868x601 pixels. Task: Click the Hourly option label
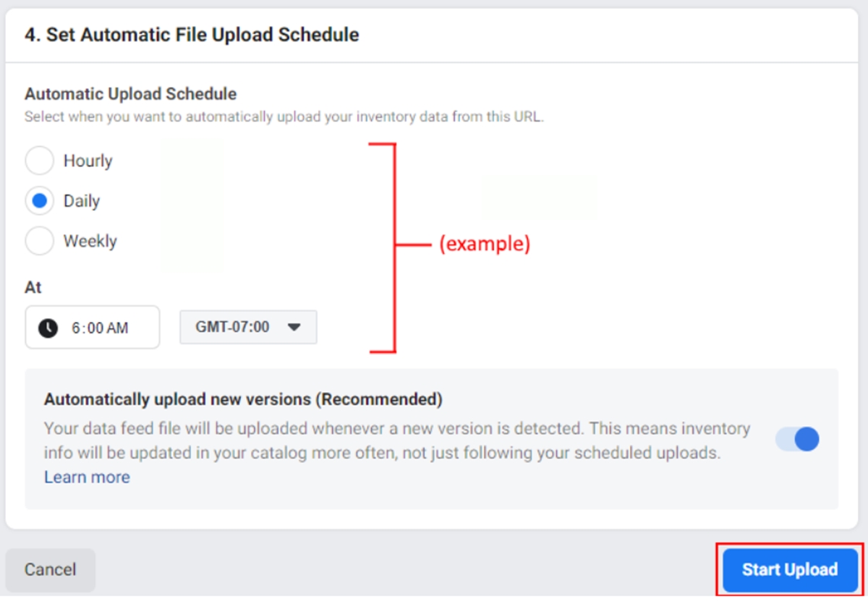88,161
